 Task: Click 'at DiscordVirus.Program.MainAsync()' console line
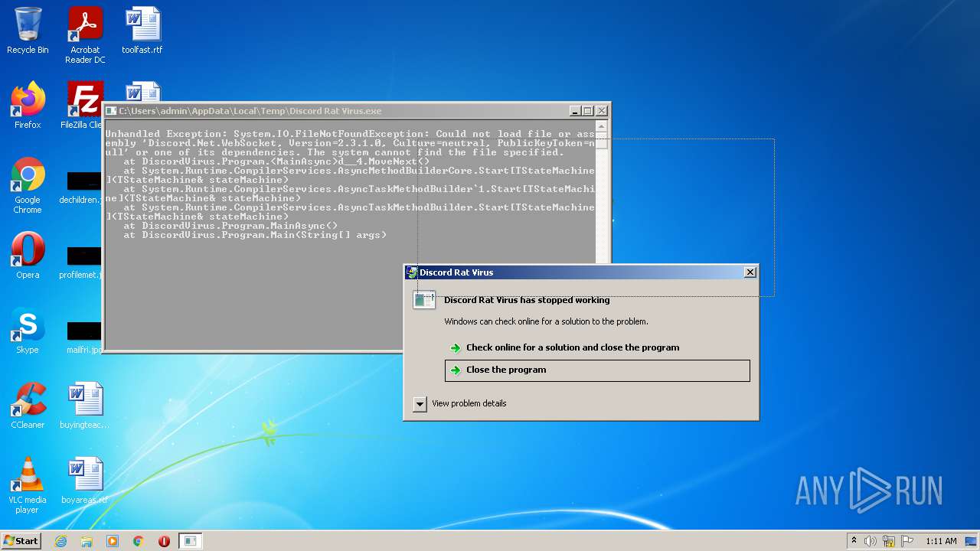coord(230,226)
